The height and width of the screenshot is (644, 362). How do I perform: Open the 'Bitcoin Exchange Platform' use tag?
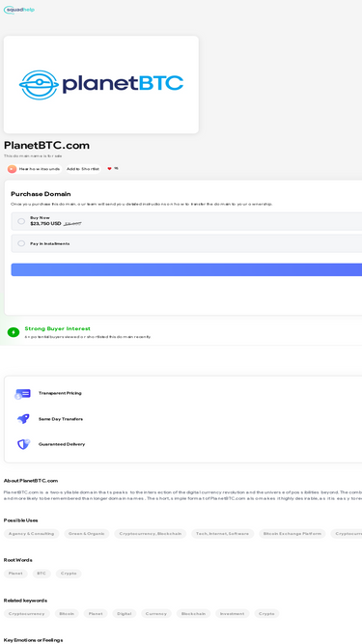click(x=292, y=534)
